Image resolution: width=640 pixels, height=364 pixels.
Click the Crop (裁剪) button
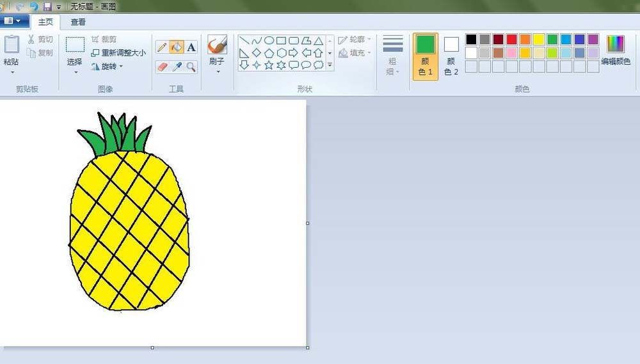point(104,39)
